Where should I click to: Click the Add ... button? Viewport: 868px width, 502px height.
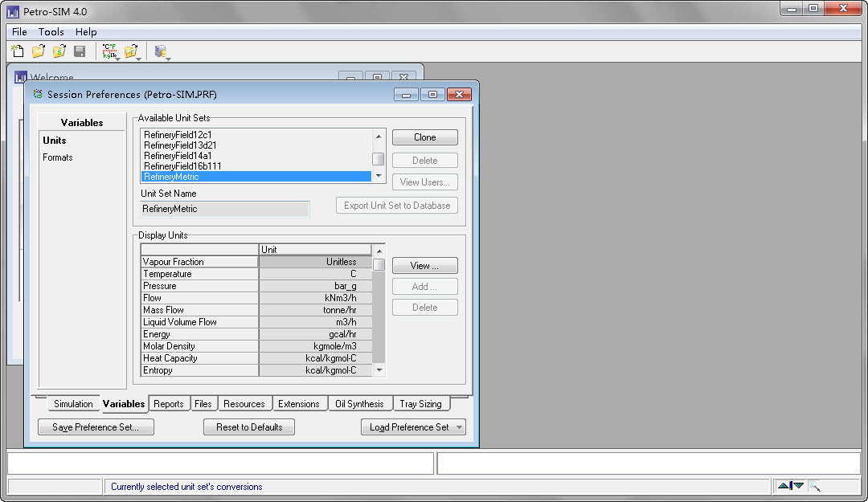point(424,287)
